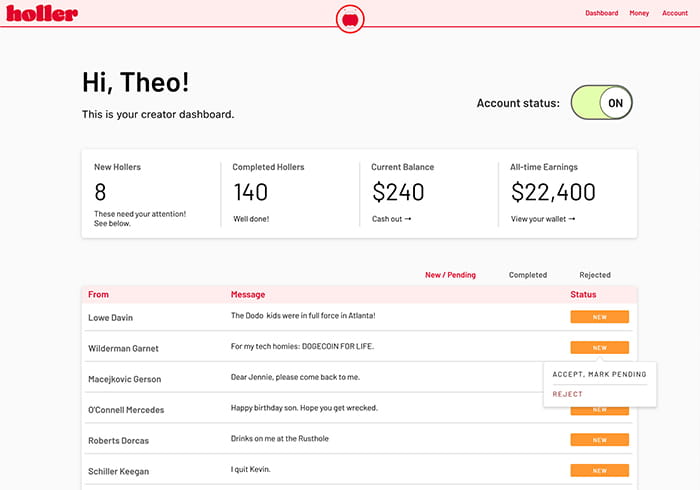Click the O'Connell Mercedes sender name
This screenshot has width=700, height=490.
[x=126, y=410]
